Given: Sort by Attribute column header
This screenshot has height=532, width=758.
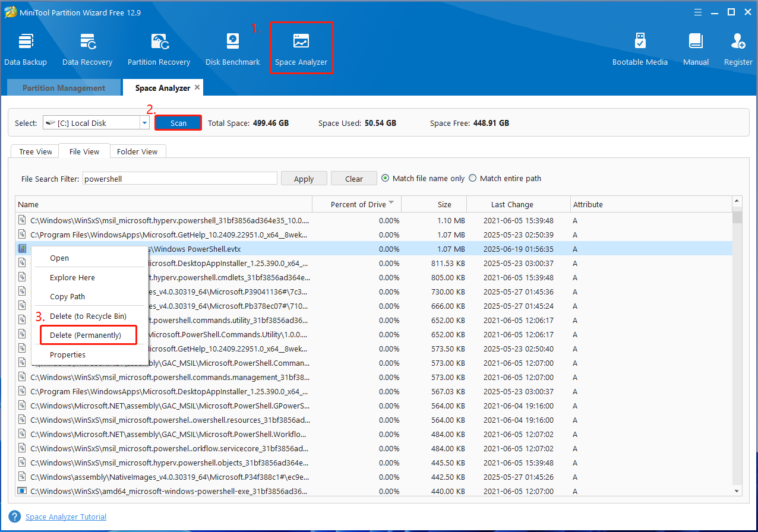Looking at the screenshot, I should pyautogui.click(x=651, y=204).
